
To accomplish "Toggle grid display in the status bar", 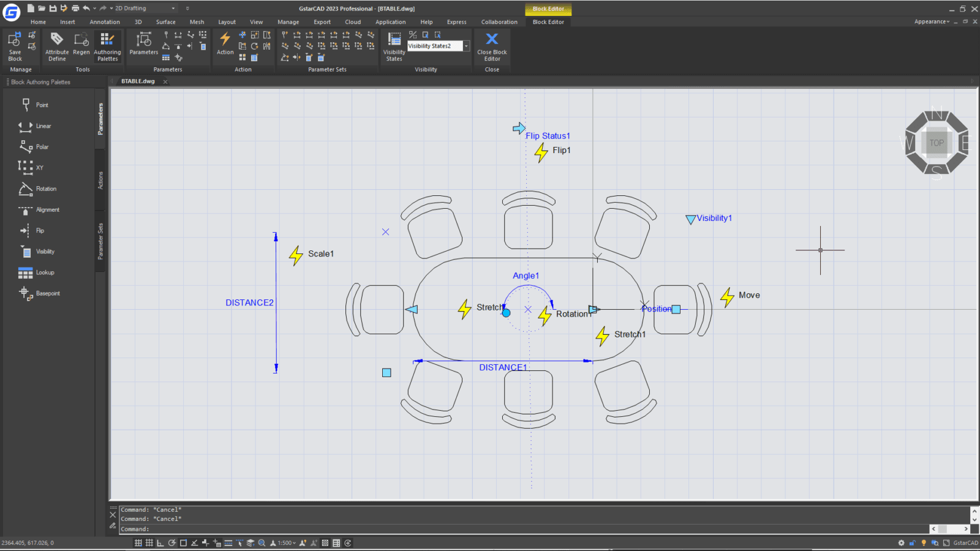I will pos(149,542).
